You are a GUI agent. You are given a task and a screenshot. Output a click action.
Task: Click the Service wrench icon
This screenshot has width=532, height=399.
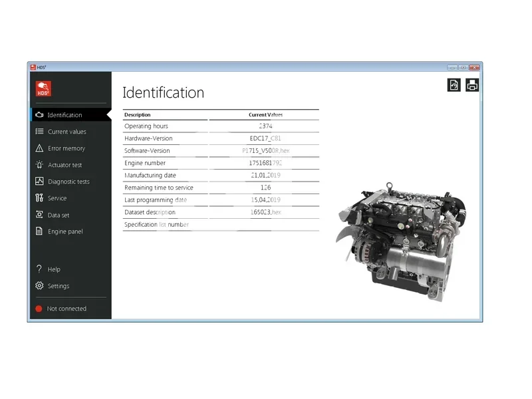pos(39,198)
